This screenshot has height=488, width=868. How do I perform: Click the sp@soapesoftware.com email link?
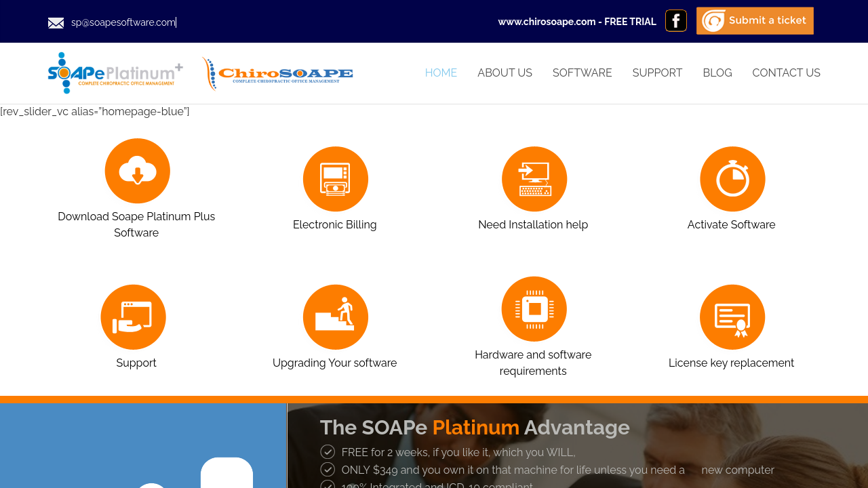(123, 22)
